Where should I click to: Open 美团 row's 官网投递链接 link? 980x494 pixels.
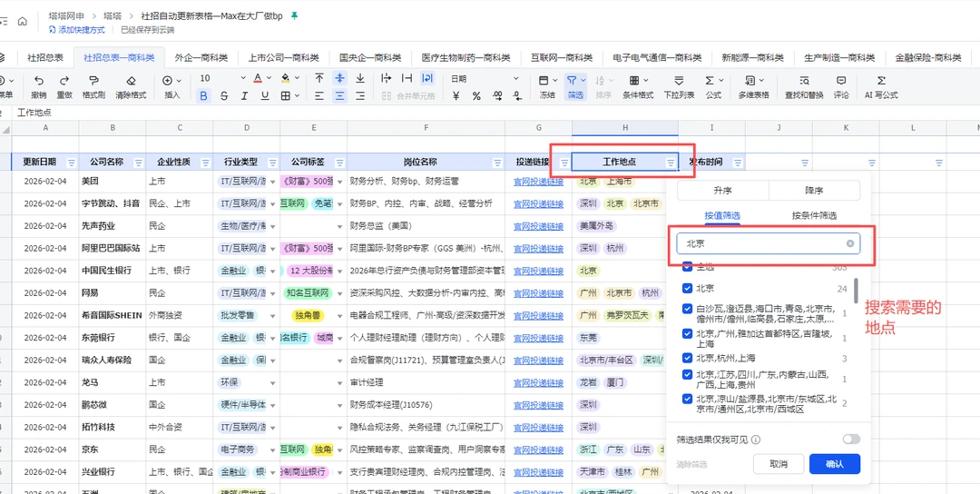(538, 181)
